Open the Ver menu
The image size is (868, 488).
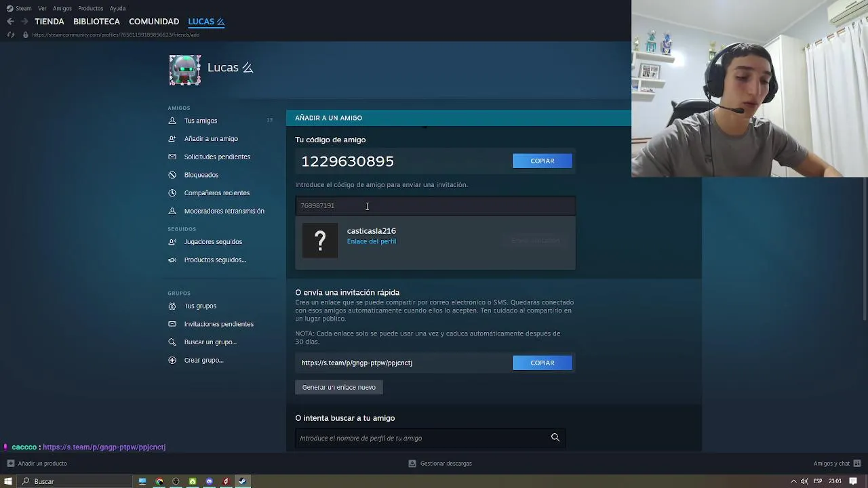(x=42, y=8)
